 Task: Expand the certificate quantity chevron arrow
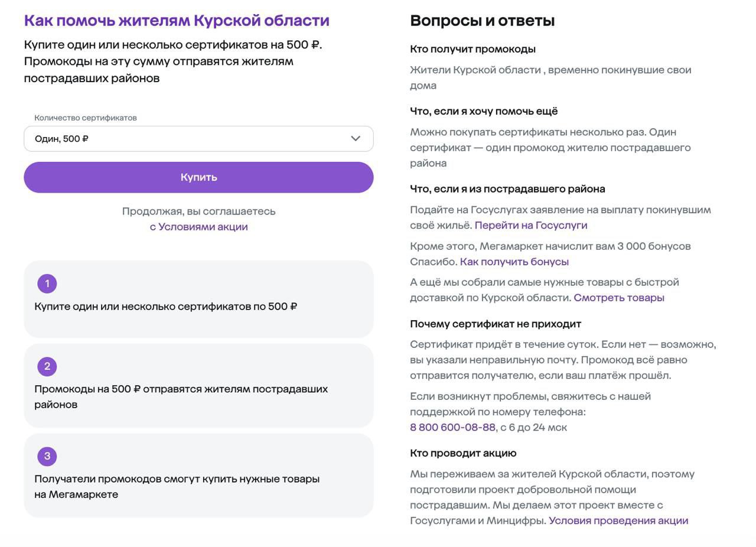(356, 139)
